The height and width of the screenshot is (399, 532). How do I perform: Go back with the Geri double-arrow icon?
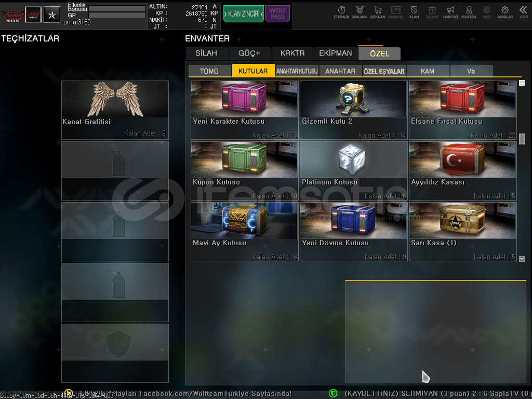click(x=524, y=12)
